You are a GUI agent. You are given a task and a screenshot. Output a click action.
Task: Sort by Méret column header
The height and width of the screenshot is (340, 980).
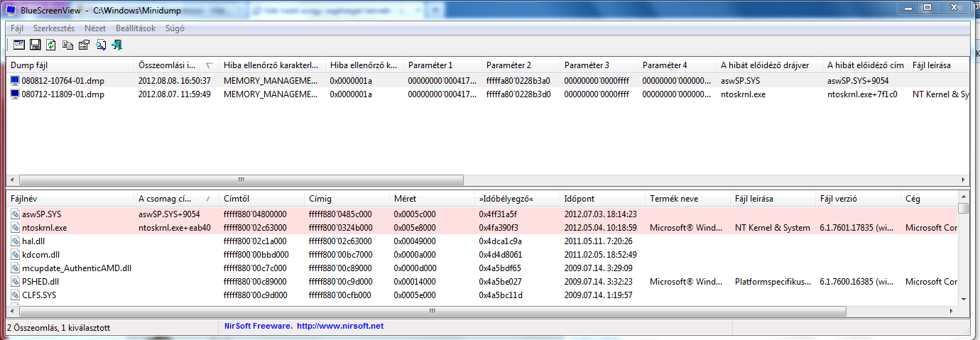[432, 199]
